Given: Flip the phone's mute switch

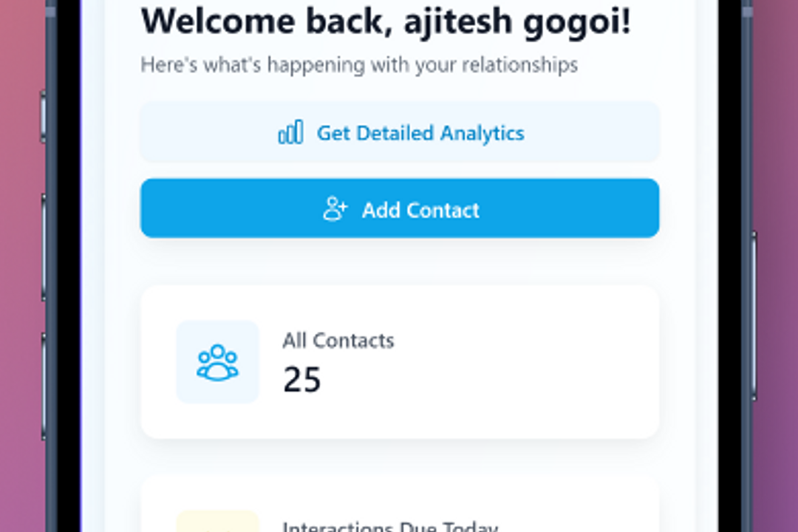Looking at the screenshot, I should tap(44, 116).
